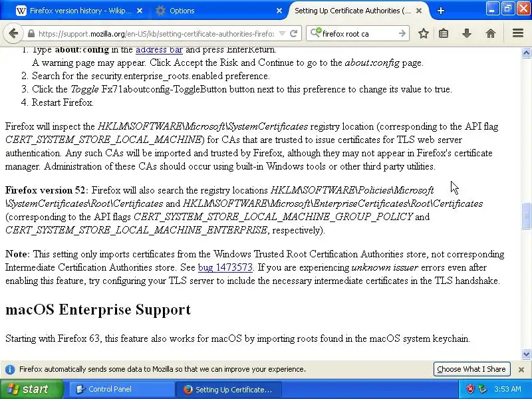Click the padlock site identity icon
Viewport: 532px width, 399px height.
(x=31, y=34)
